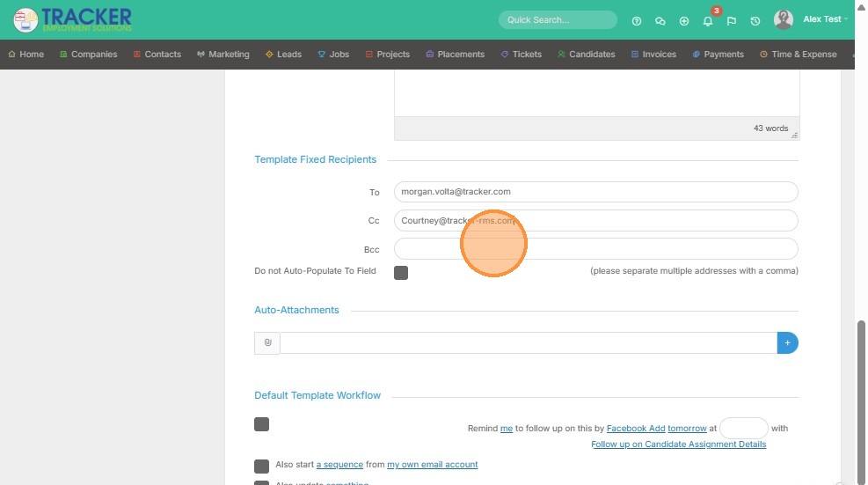Enable the follow-up reminder checkbox
The height and width of the screenshot is (485, 868).
[261, 424]
